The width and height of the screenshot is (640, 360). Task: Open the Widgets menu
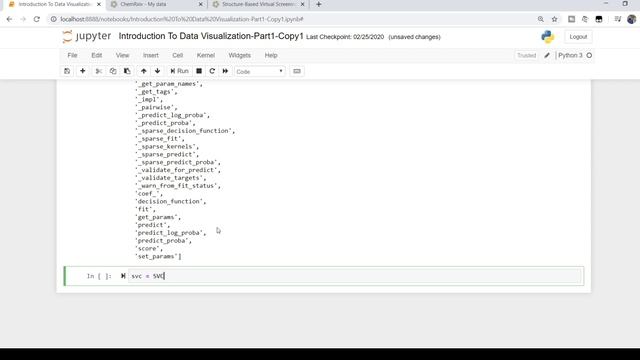(x=240, y=55)
